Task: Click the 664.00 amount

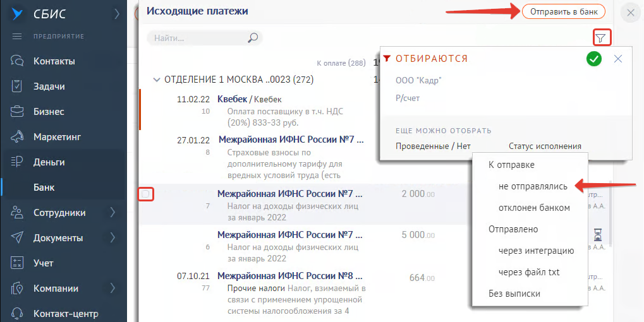Action: coord(422,278)
